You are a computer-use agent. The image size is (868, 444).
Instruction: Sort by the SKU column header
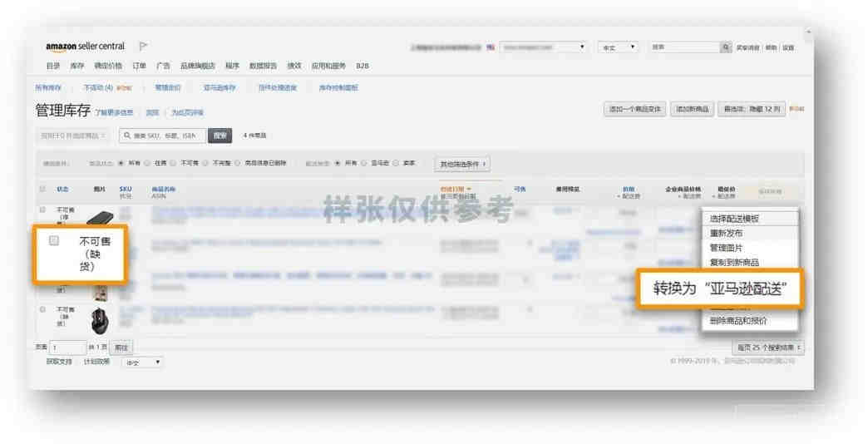pos(125,190)
